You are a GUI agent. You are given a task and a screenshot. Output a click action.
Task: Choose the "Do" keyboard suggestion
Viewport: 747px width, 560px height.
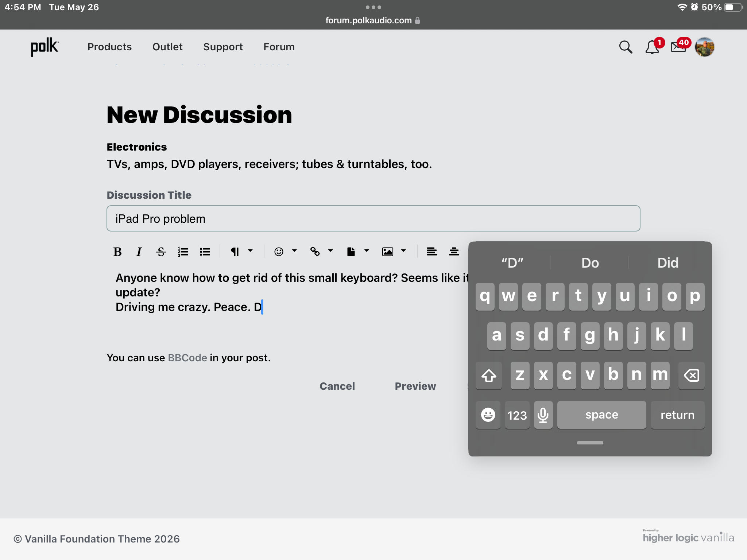pos(590,262)
